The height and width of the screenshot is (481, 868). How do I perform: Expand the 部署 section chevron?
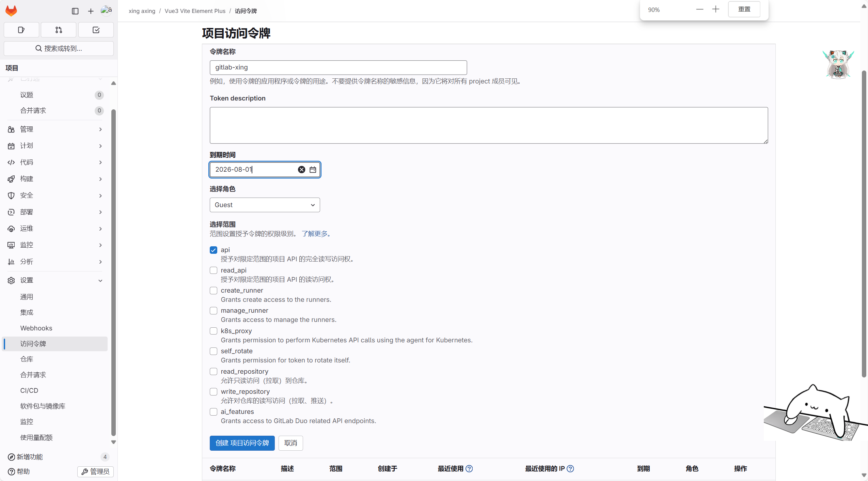(100, 212)
